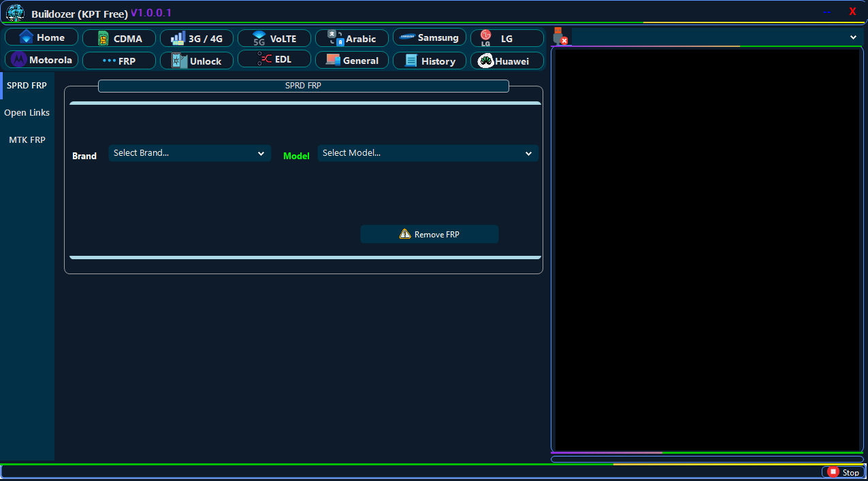Click the Home house icon
868x481 pixels.
click(x=27, y=37)
